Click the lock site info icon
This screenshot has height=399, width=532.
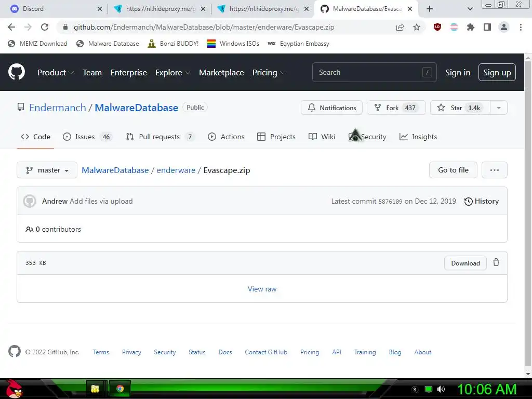(x=65, y=27)
